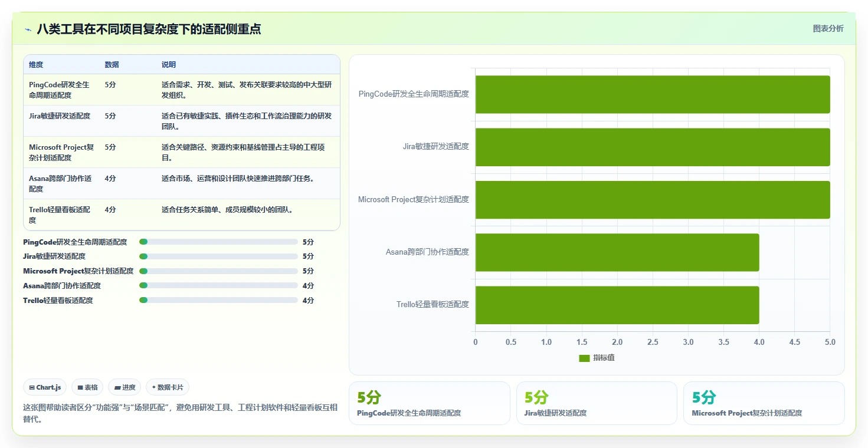Click the Microsoft Project chart bar

tap(653, 200)
